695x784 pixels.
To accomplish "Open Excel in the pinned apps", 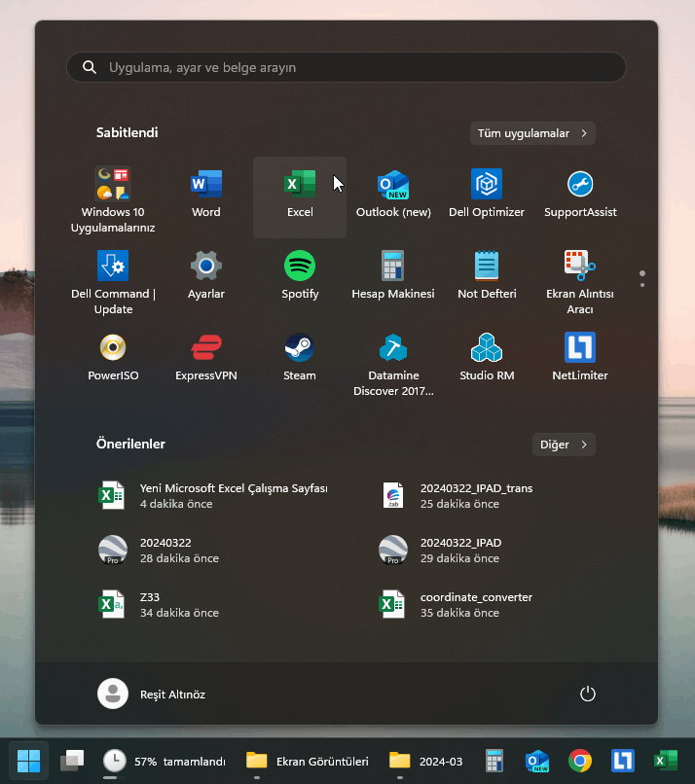I will coord(300,198).
